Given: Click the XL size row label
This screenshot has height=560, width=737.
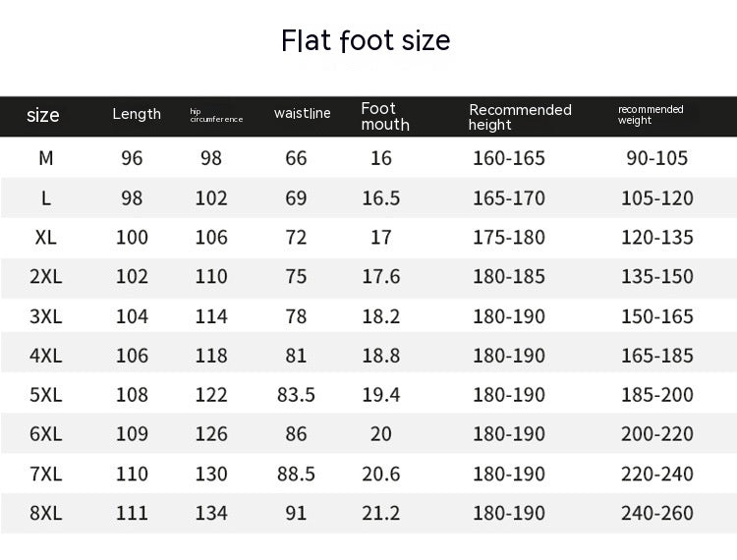Looking at the screenshot, I should pos(46,238).
